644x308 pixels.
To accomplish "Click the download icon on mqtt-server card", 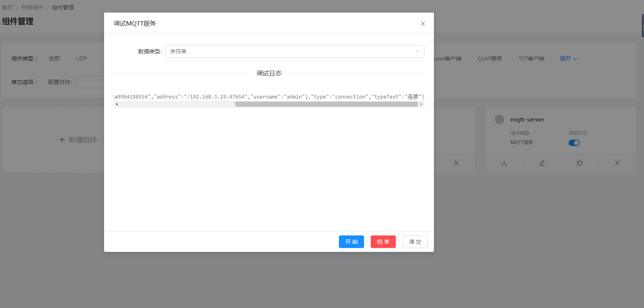I will (x=504, y=163).
